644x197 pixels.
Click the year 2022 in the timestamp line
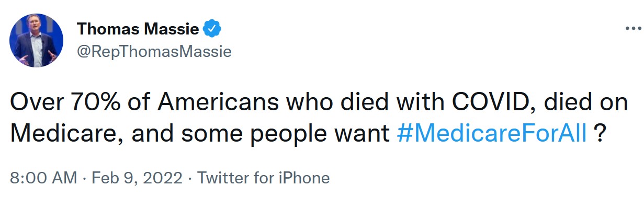[x=162, y=178]
